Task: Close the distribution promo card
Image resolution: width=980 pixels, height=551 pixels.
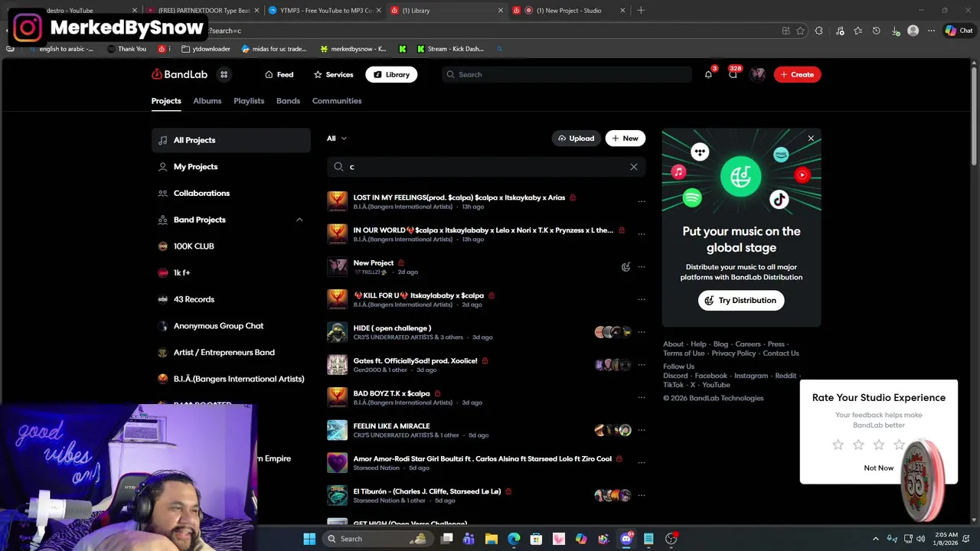Action: tap(811, 139)
